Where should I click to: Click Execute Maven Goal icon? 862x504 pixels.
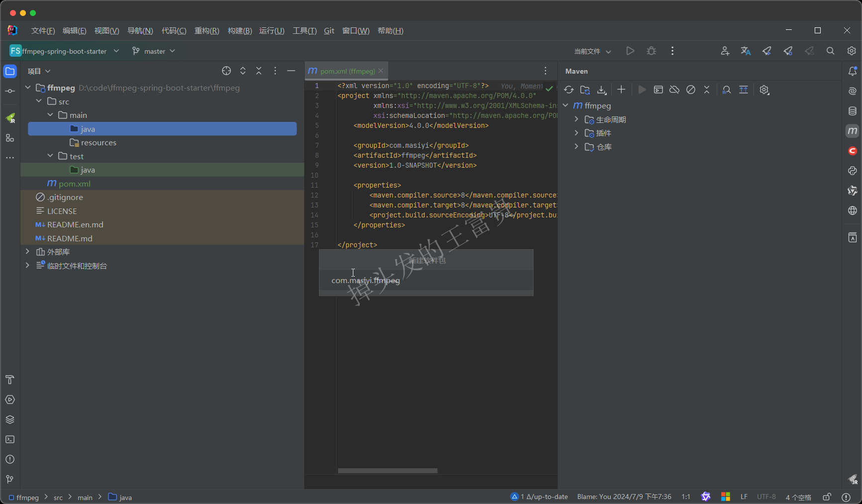(658, 90)
